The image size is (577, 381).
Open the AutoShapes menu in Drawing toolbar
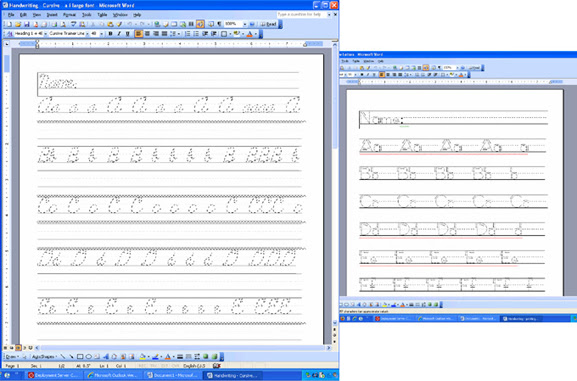44,356
